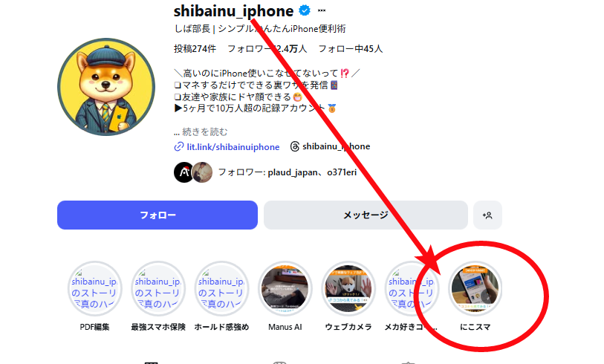Viewport: 604px width, 364px height.
Task: Open the shiba inu profile picture
Action: (106, 87)
